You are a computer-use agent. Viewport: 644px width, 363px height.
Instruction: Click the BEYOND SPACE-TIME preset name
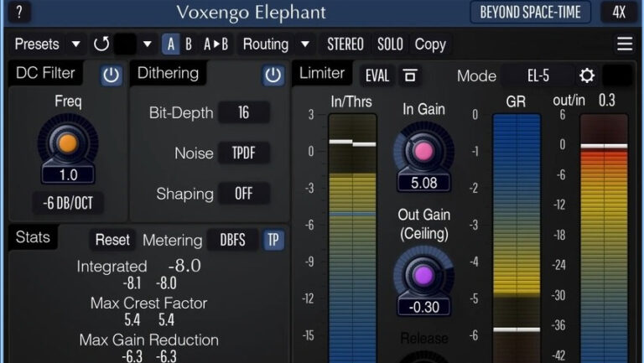(x=530, y=13)
